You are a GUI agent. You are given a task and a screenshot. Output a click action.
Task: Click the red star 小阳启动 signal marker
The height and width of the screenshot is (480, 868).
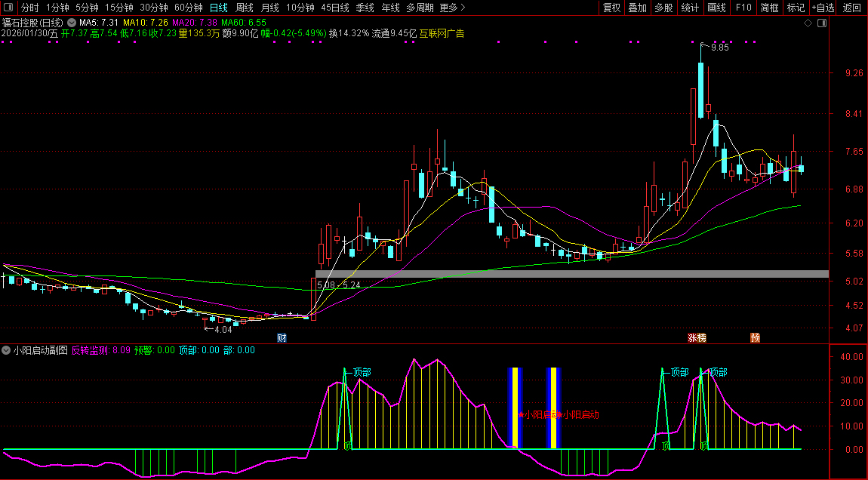point(521,414)
